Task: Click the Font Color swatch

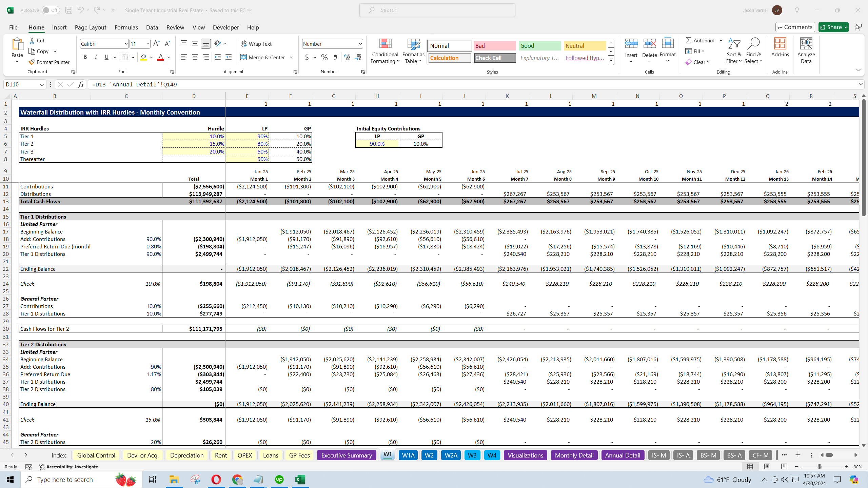Action: [161, 57]
